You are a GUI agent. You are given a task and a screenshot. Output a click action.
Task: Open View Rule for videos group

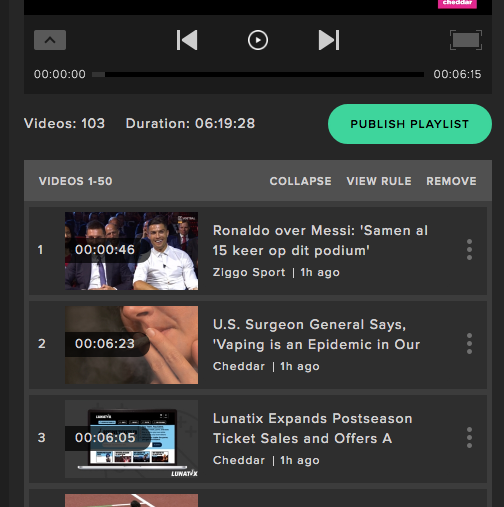[x=379, y=181]
